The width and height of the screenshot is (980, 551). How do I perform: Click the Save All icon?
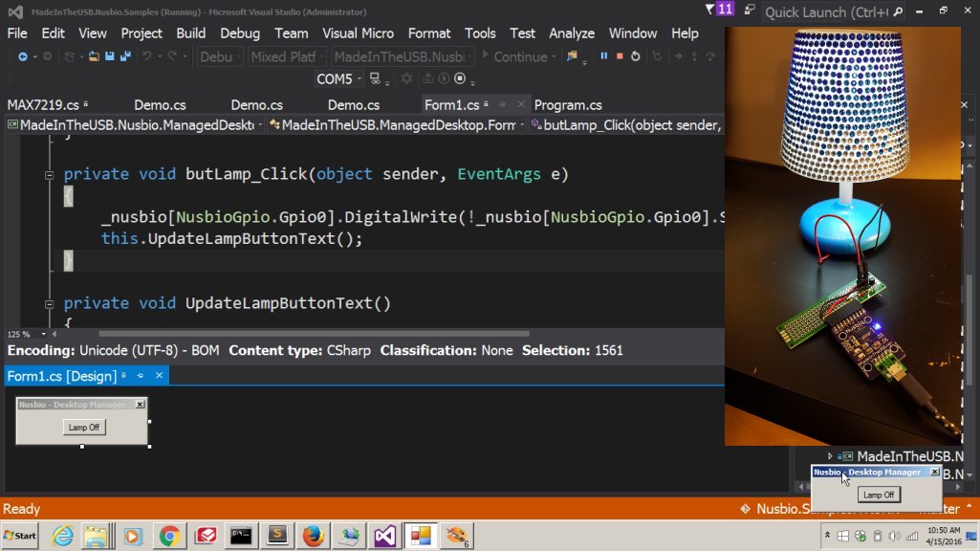[x=125, y=56]
